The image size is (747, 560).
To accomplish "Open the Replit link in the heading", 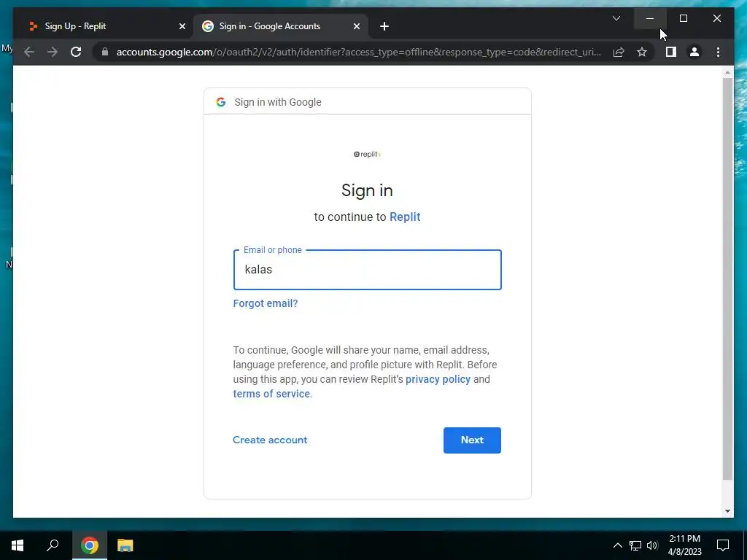I will click(405, 217).
